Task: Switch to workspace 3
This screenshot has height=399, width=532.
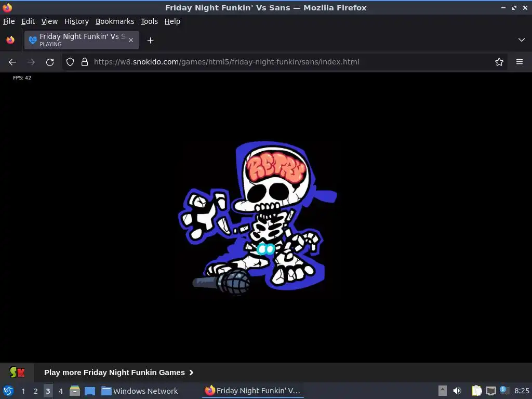Action: pos(48,391)
